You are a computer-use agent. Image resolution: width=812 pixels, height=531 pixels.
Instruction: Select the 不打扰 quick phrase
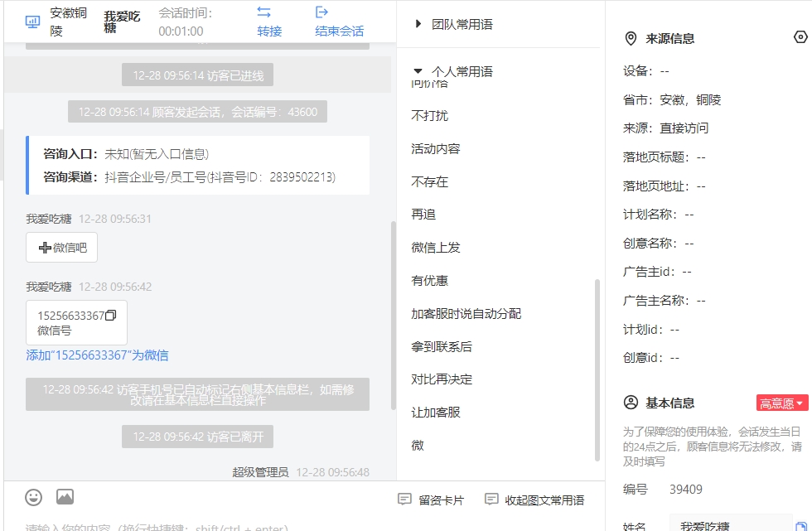pos(430,115)
